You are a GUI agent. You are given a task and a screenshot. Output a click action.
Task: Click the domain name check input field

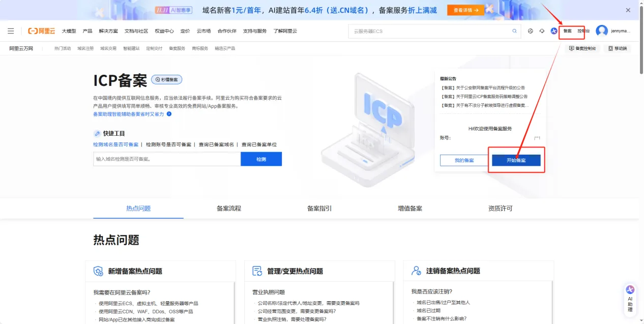point(167,159)
